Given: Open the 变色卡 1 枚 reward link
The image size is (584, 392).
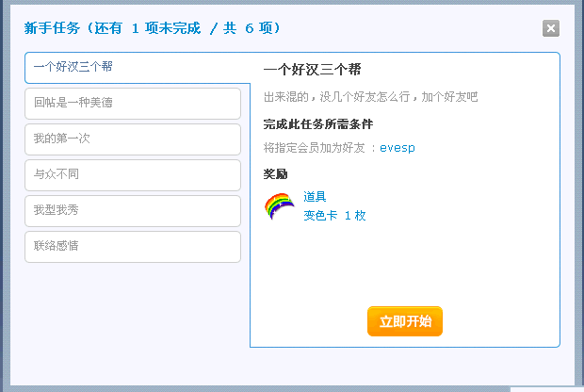Looking at the screenshot, I should (334, 216).
